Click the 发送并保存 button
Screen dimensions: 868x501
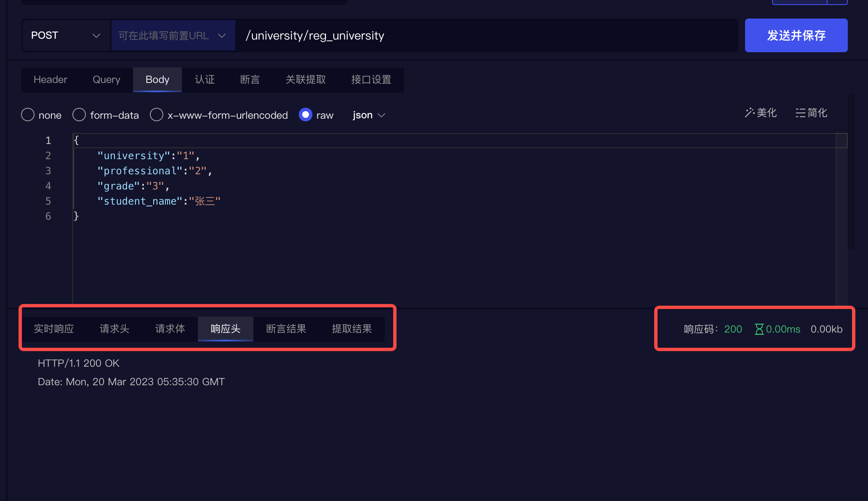[x=796, y=35]
